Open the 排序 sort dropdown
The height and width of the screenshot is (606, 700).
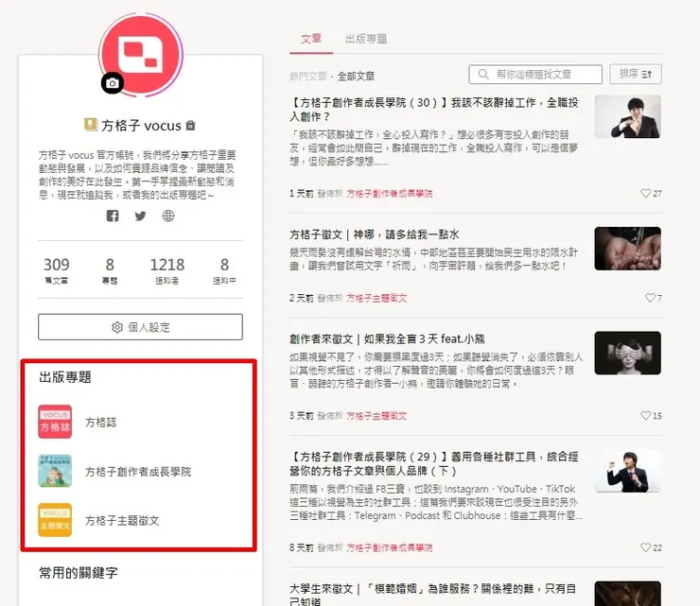coord(636,74)
